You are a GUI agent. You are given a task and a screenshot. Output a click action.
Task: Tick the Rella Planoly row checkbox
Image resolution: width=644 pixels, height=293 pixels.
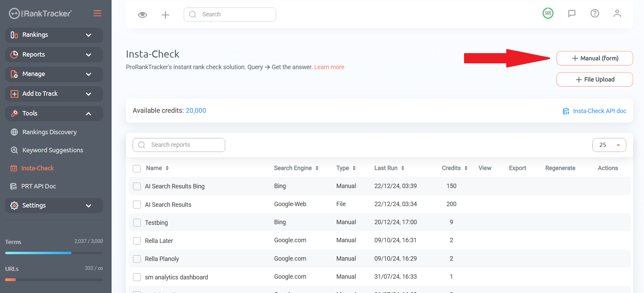137,259
